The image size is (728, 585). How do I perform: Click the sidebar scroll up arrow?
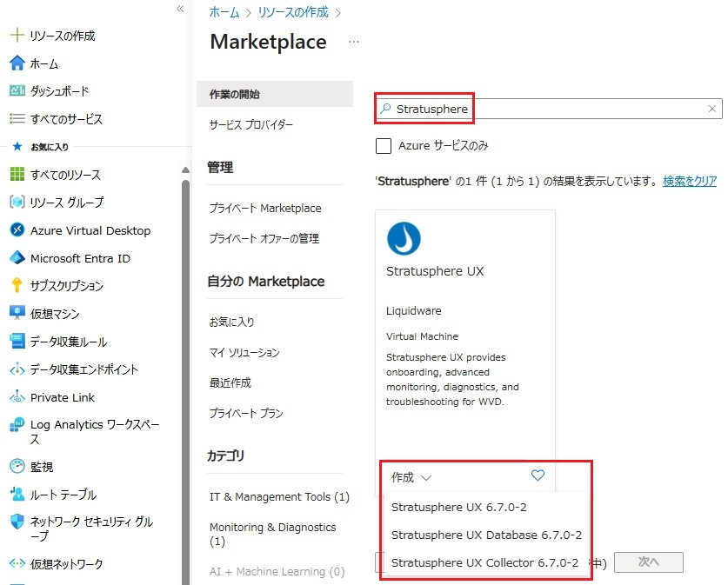coord(186,170)
